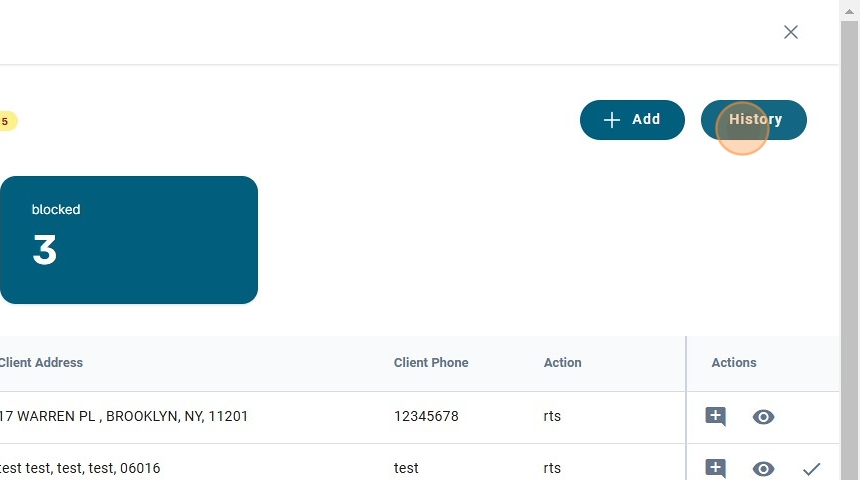Click the Action column header
Screen dimensions: 860x480
coord(562,363)
